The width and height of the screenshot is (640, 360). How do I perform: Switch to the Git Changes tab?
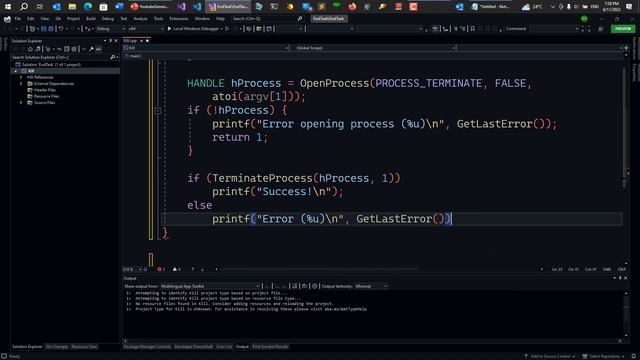[x=57, y=347]
